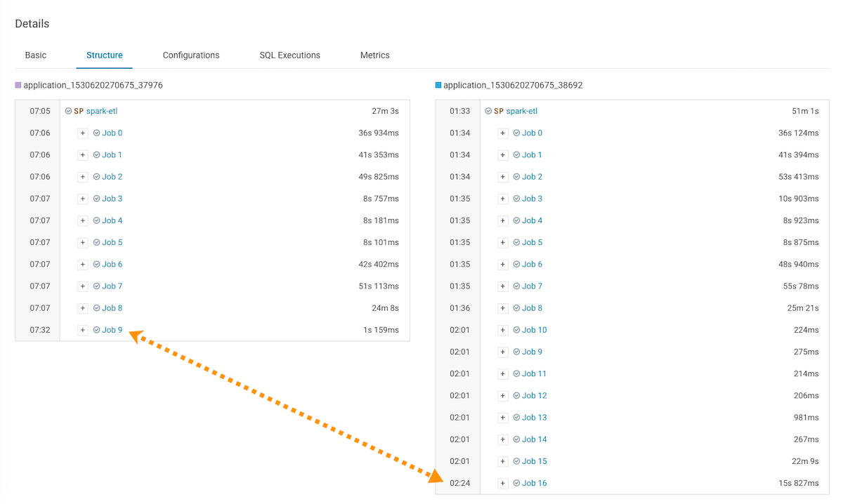Select the Basic tab

(36, 55)
